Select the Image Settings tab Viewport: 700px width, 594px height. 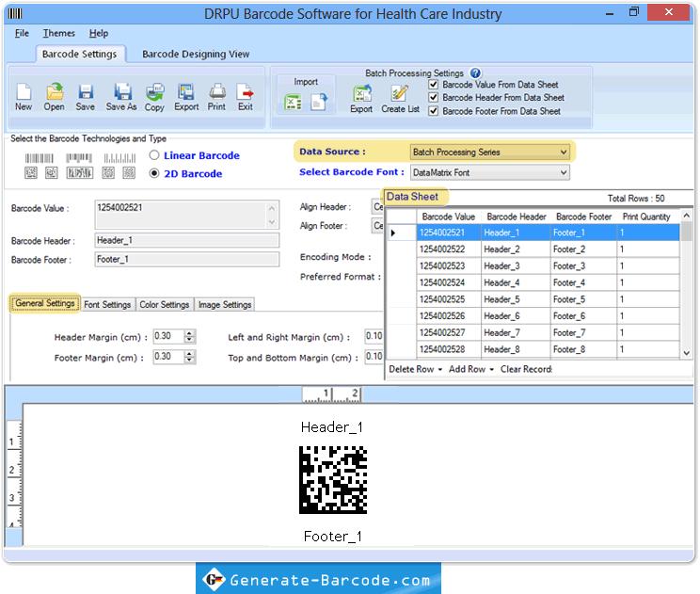click(x=225, y=305)
